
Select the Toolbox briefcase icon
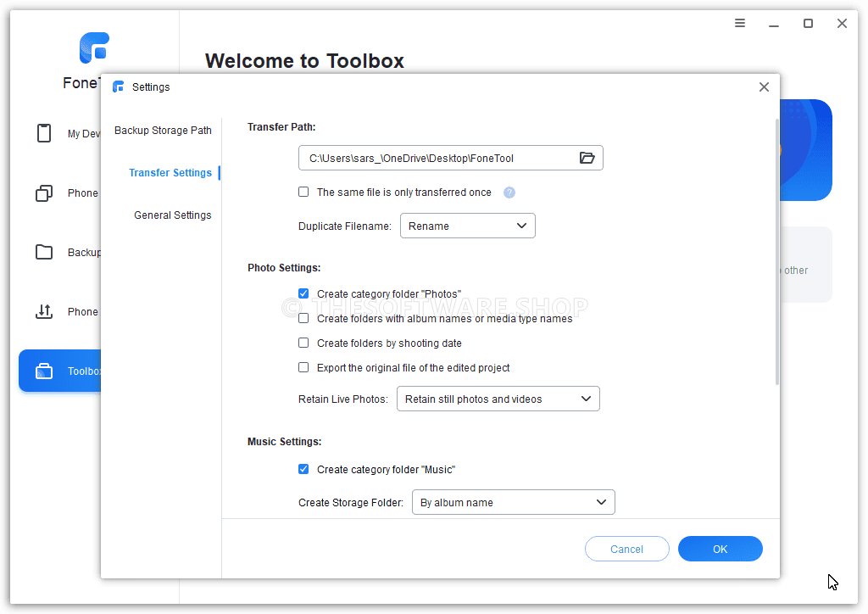click(44, 371)
